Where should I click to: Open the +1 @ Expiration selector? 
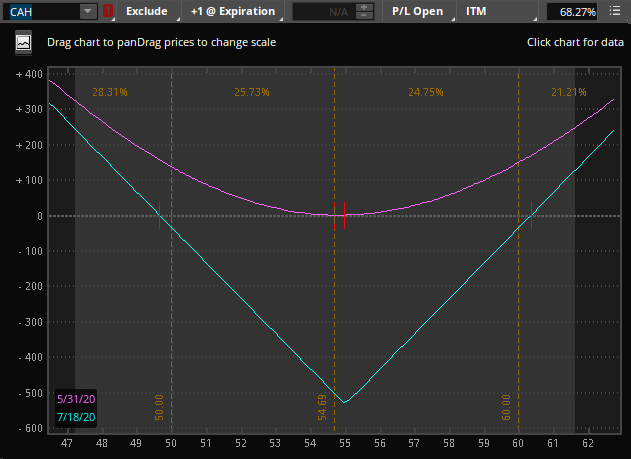pos(232,12)
